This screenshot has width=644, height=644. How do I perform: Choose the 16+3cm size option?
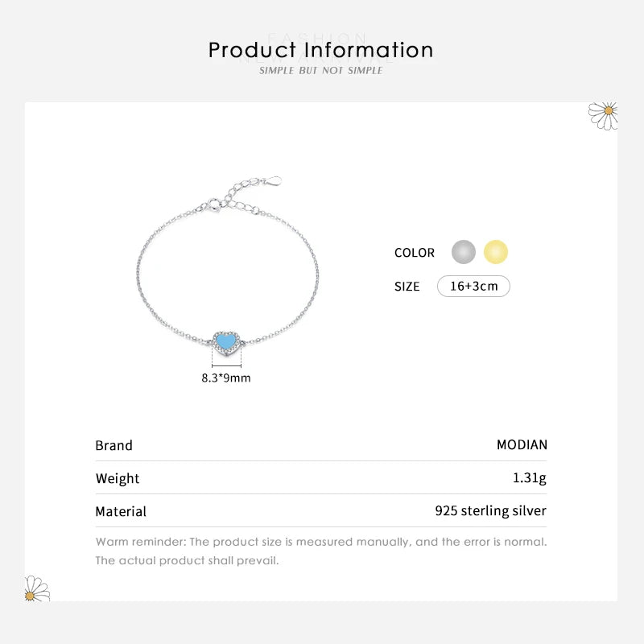point(473,286)
